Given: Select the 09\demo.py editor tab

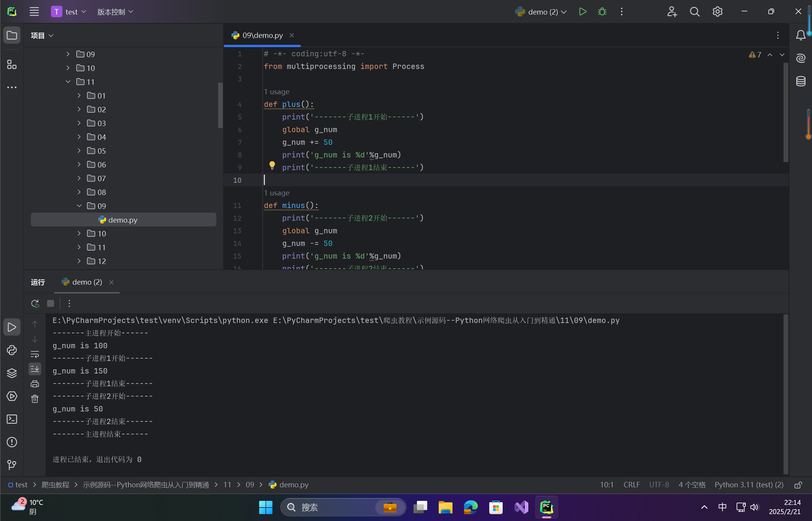Looking at the screenshot, I should [x=262, y=36].
